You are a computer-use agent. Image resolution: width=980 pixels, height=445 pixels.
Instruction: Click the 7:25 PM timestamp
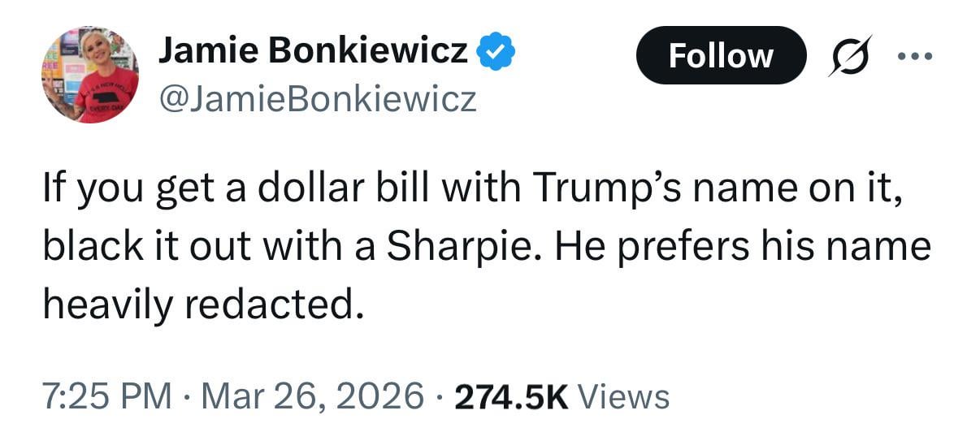(x=106, y=397)
